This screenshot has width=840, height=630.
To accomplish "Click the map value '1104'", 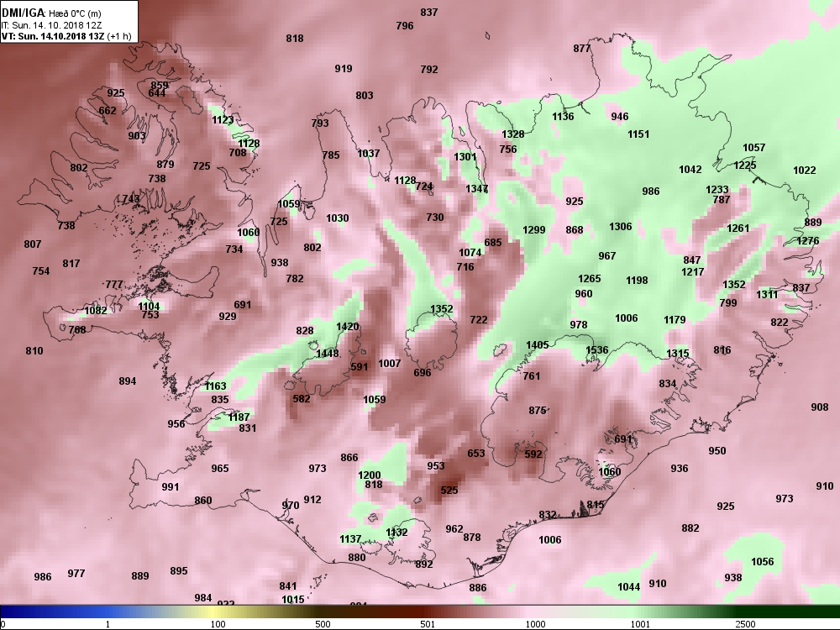I will (x=149, y=306).
